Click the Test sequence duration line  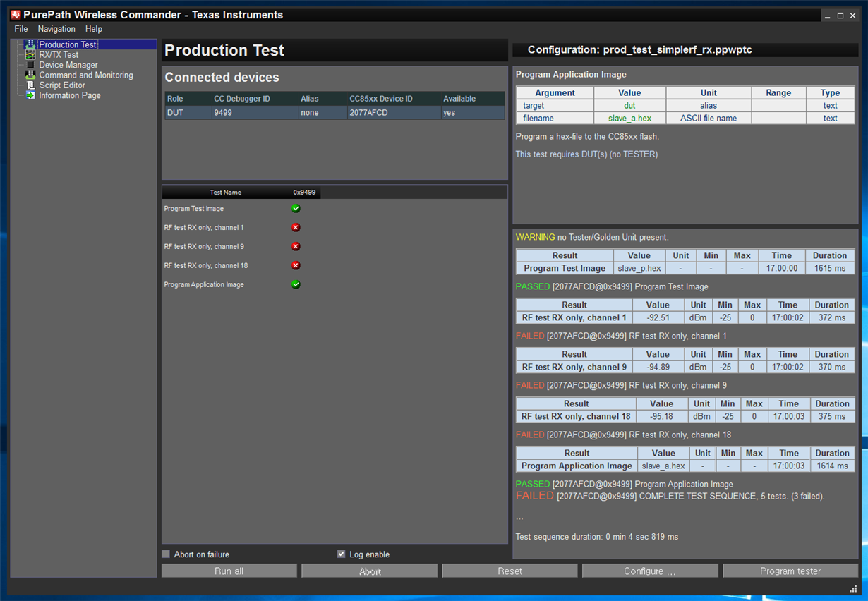597,537
